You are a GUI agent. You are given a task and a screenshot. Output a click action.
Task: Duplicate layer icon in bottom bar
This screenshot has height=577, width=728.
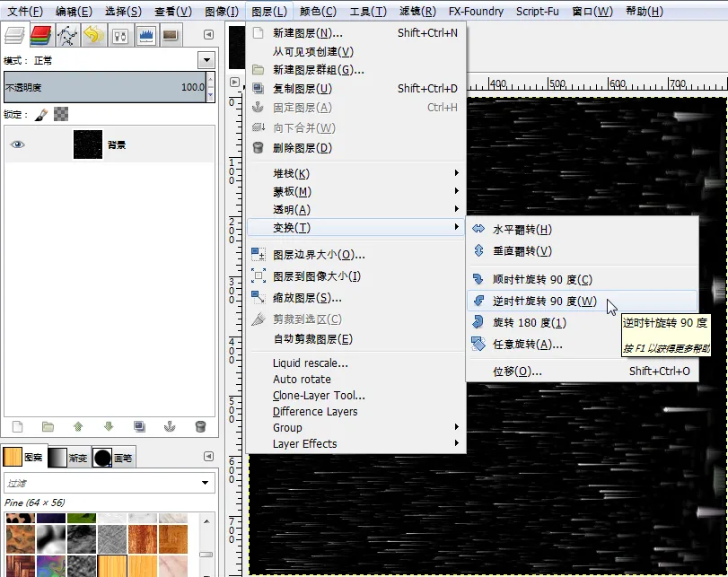point(139,426)
